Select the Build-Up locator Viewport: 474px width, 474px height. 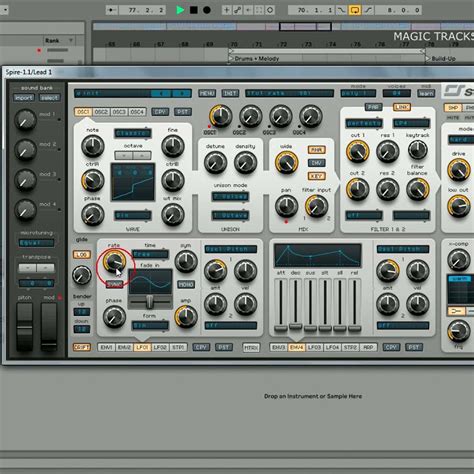click(x=443, y=59)
